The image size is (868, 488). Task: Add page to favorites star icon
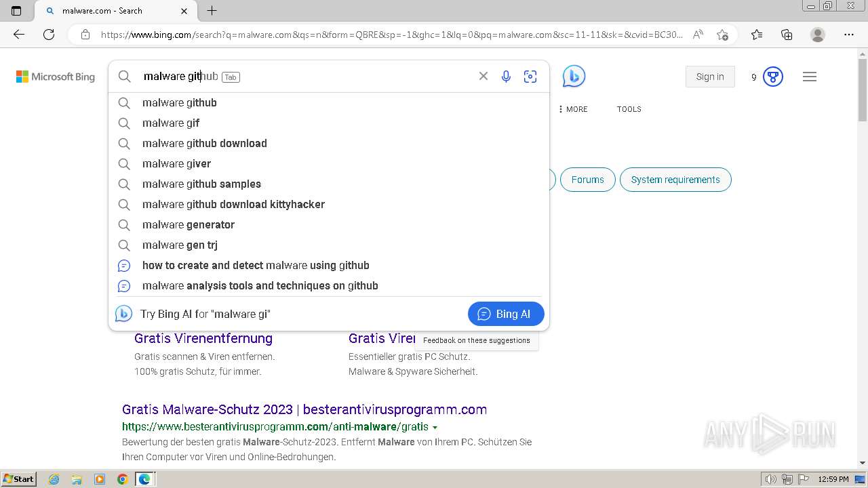coord(722,35)
